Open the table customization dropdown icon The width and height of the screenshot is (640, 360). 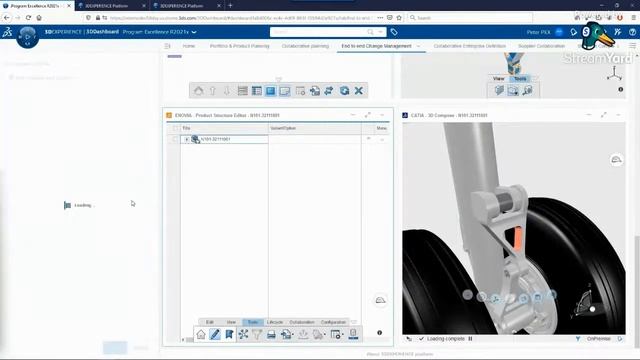pos(336,334)
